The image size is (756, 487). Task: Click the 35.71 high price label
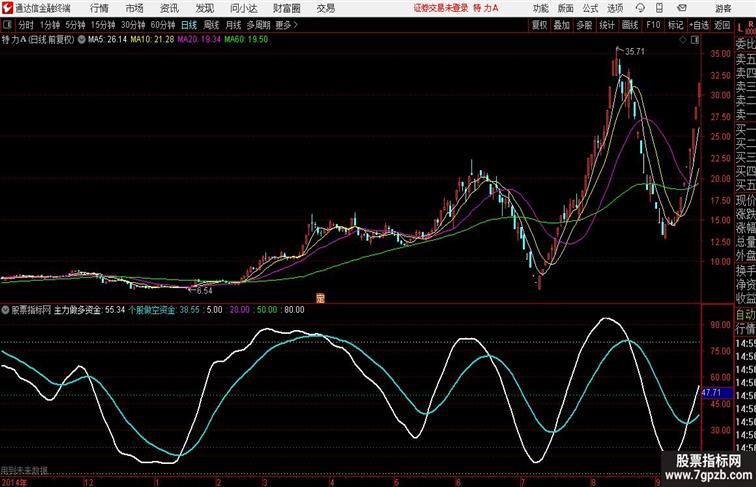pyautogui.click(x=634, y=52)
